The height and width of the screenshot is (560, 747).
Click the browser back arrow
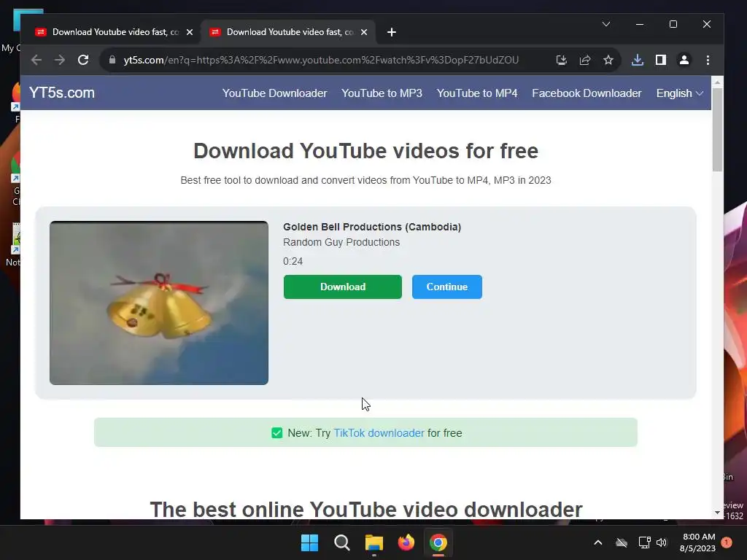coord(36,60)
